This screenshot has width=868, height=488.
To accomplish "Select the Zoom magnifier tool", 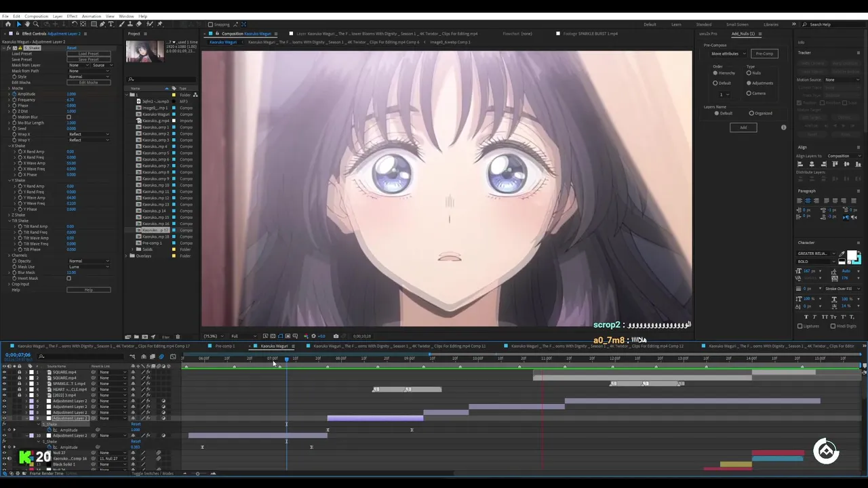I will 36,24.
